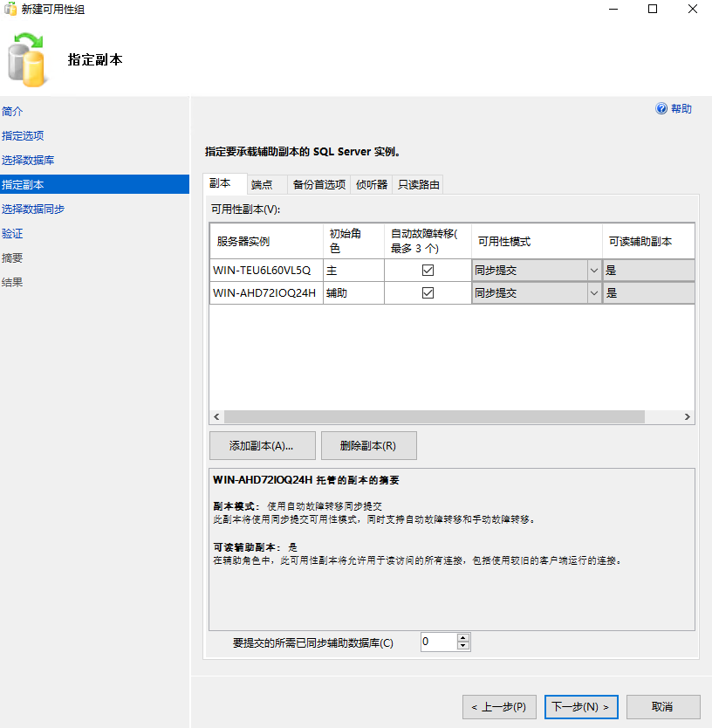Click 上一步(P) back button

point(499,707)
